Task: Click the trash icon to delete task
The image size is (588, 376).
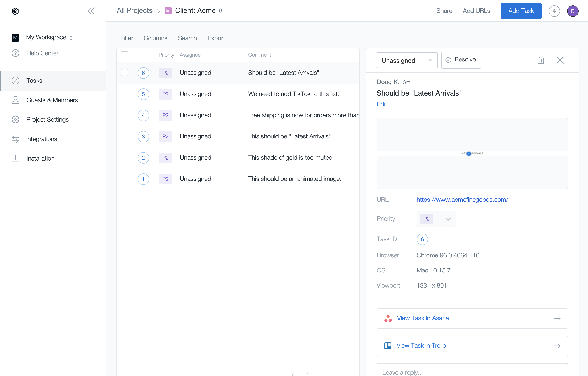Action: pyautogui.click(x=540, y=60)
